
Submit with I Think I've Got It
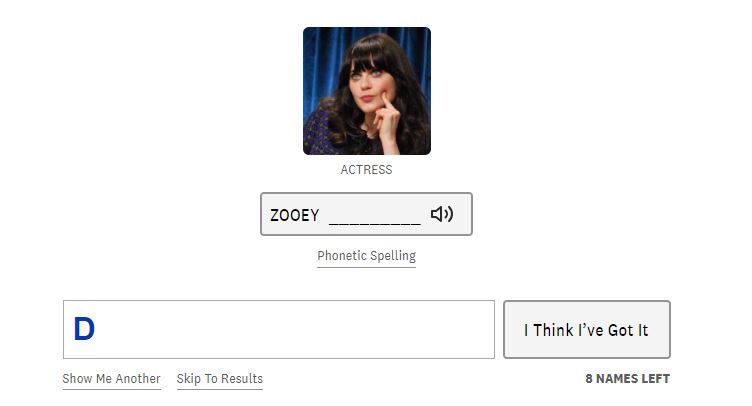[587, 329]
